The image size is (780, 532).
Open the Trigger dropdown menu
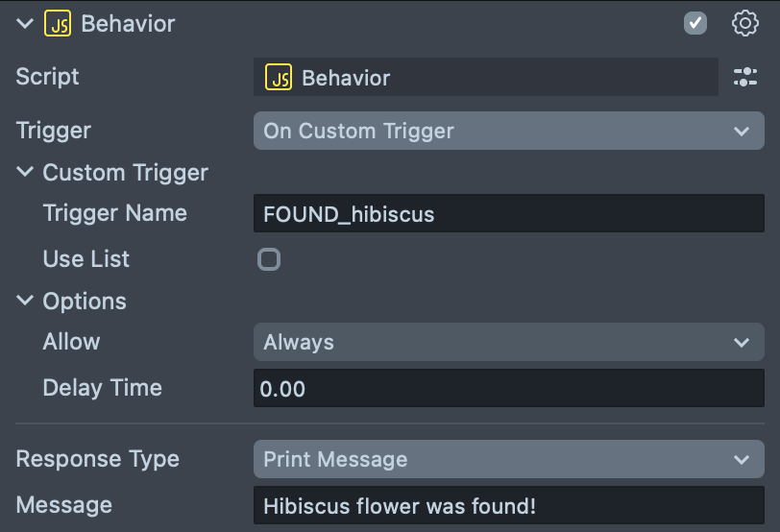click(x=508, y=131)
